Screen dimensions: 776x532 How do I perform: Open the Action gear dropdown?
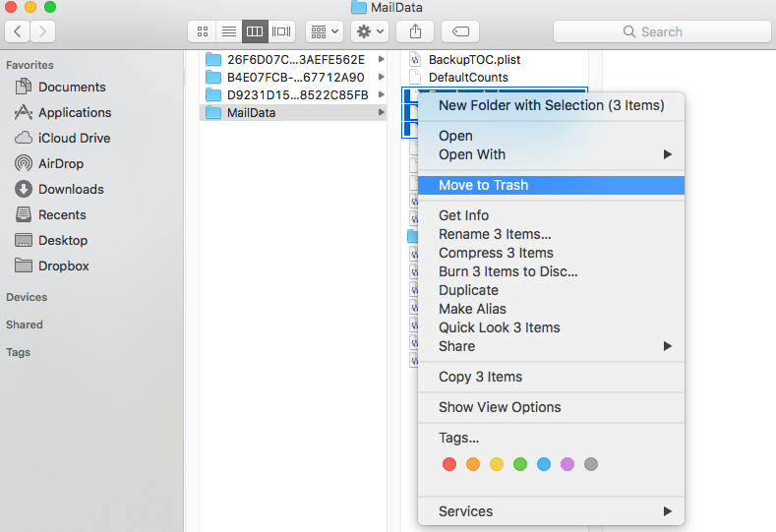tap(370, 31)
